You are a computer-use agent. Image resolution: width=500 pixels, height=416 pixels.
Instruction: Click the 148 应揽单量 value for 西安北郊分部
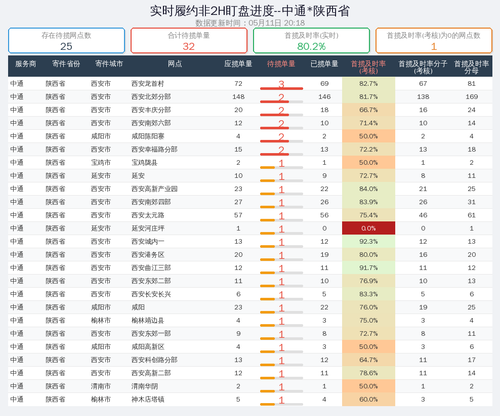tap(238, 97)
